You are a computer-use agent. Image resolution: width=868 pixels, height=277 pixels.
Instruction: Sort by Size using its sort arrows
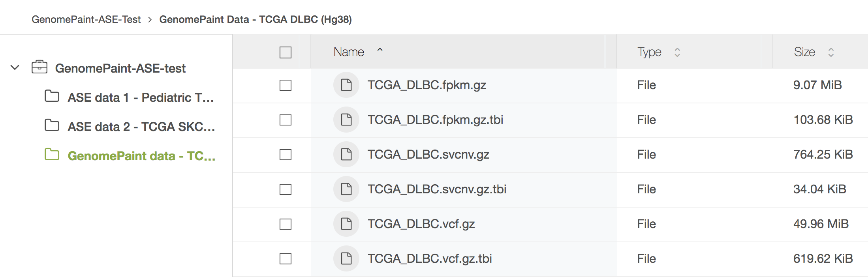831,52
